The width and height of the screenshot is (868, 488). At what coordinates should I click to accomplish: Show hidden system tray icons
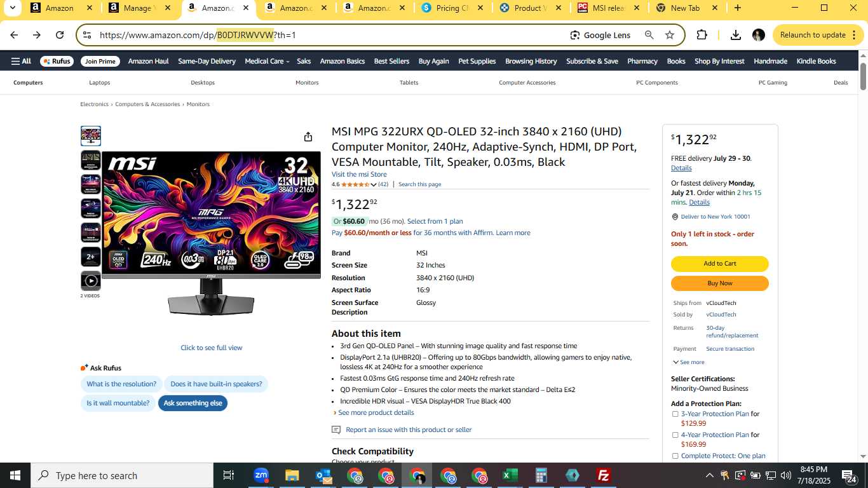click(709, 475)
